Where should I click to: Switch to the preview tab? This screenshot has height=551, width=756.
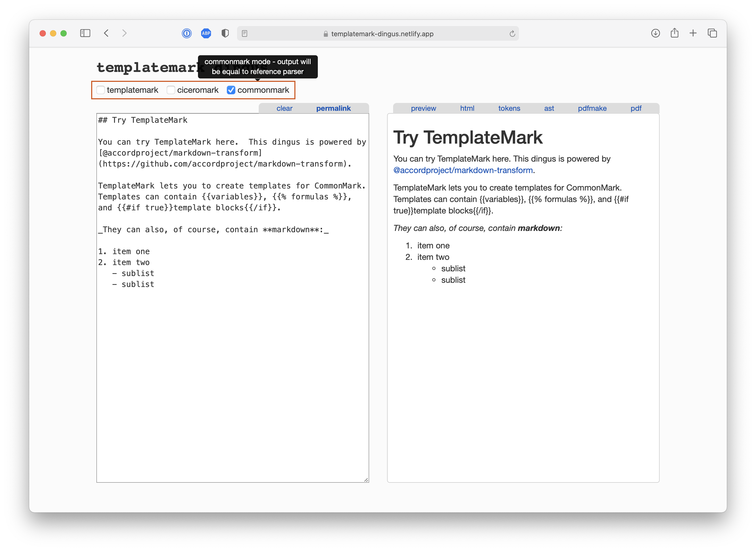423,108
